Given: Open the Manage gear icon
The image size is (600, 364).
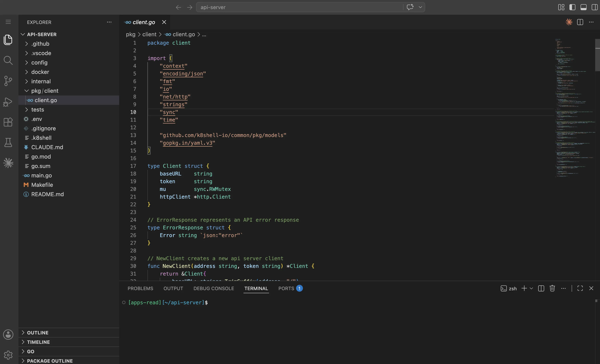Looking at the screenshot, I should [8, 355].
